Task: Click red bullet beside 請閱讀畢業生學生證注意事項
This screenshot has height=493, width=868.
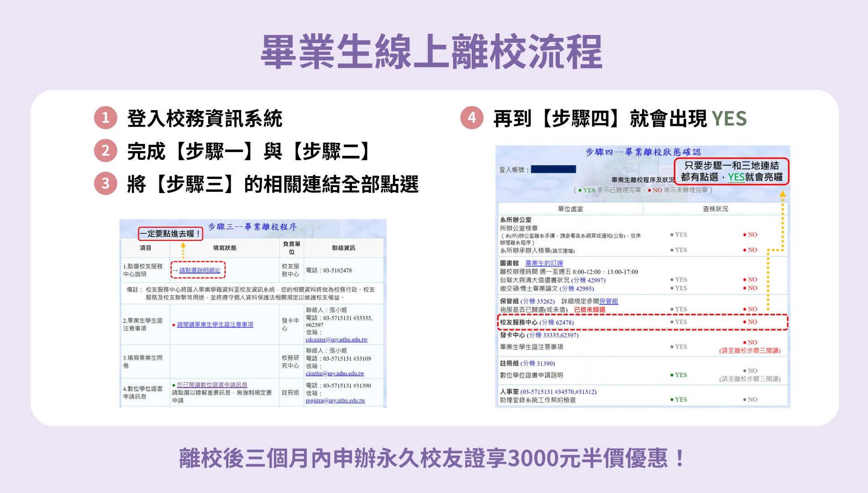Action: tap(174, 325)
